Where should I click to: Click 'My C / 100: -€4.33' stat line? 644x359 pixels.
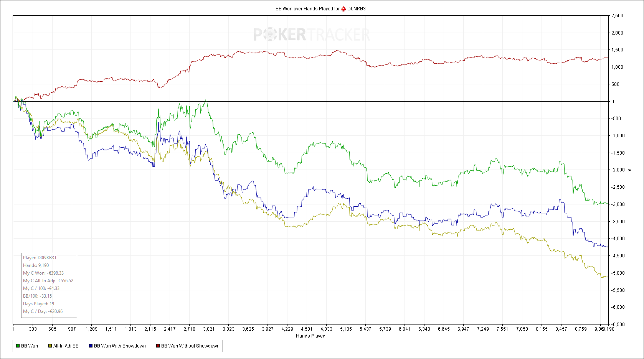tap(41, 288)
